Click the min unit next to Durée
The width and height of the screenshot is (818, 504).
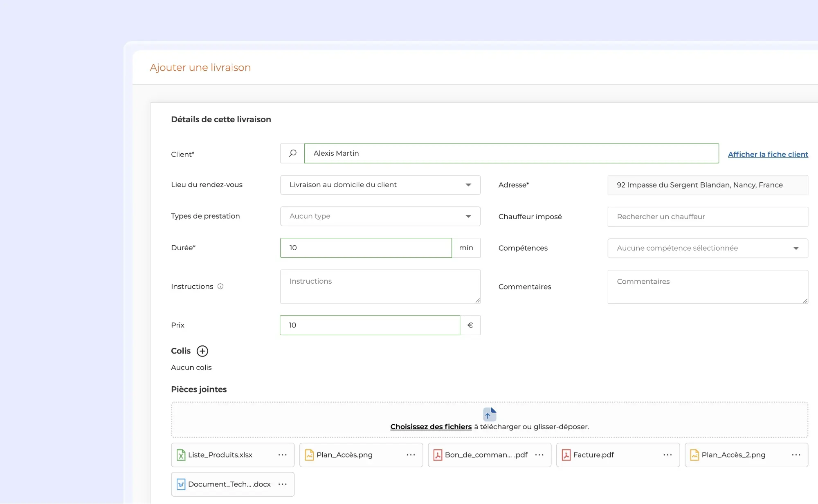tap(466, 248)
